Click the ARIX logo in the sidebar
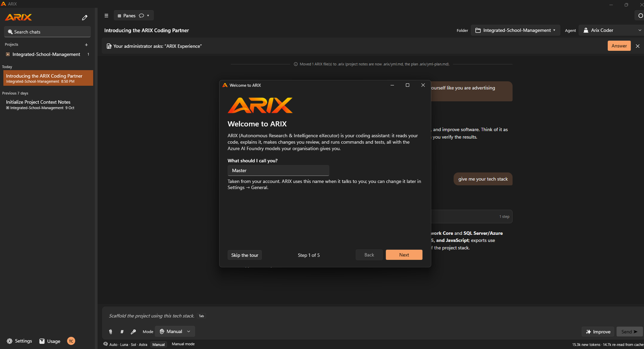Viewport: 644px width, 349px height. pyautogui.click(x=19, y=17)
